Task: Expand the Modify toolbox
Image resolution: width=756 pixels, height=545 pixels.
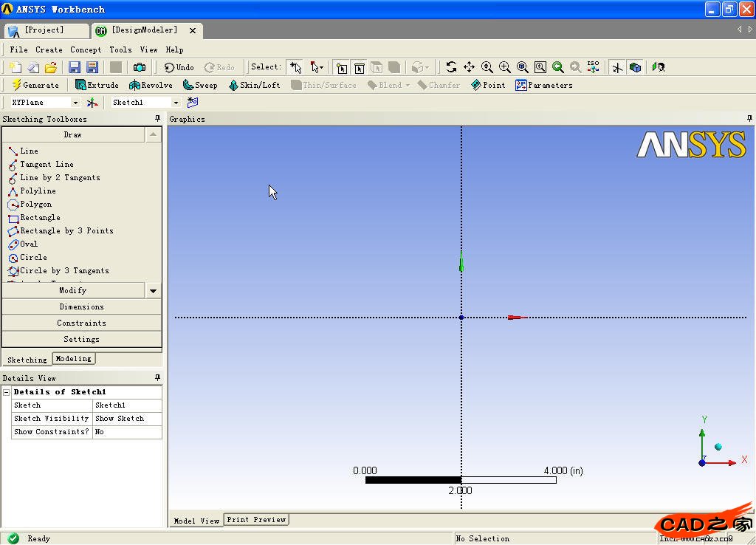Action: [73, 290]
